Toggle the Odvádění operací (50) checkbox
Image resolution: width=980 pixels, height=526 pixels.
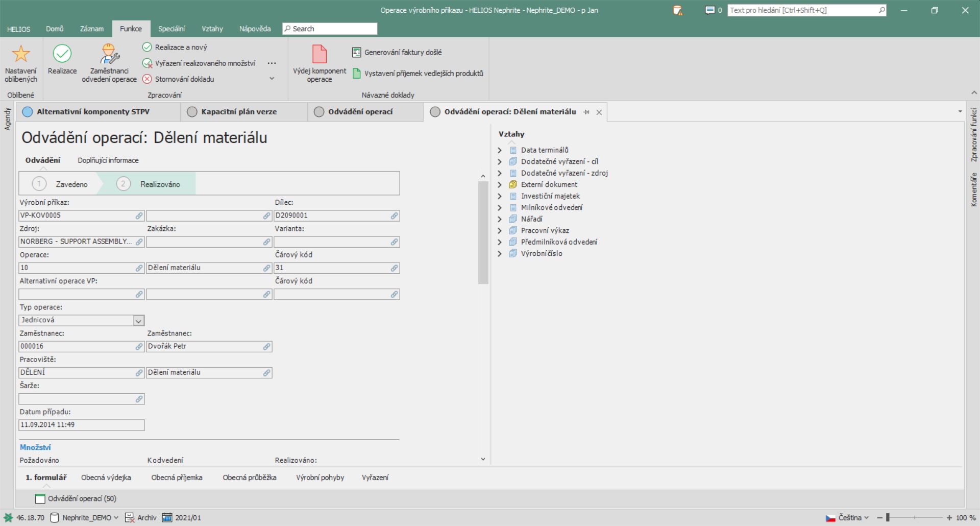tap(40, 498)
